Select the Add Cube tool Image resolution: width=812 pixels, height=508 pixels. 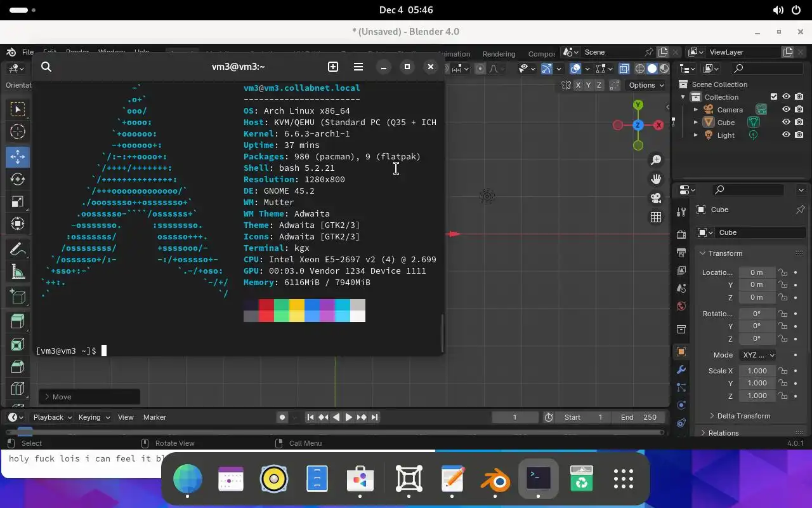coord(18,297)
